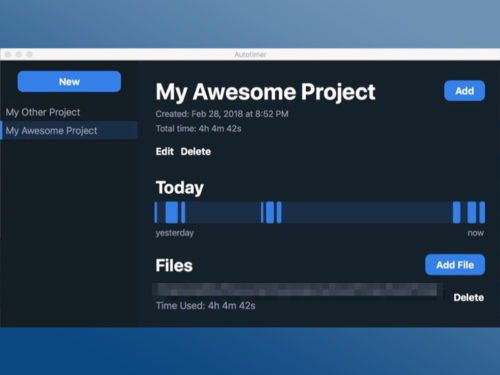
Task: Select My Awesome Project in sidebar
Action: pos(69,130)
